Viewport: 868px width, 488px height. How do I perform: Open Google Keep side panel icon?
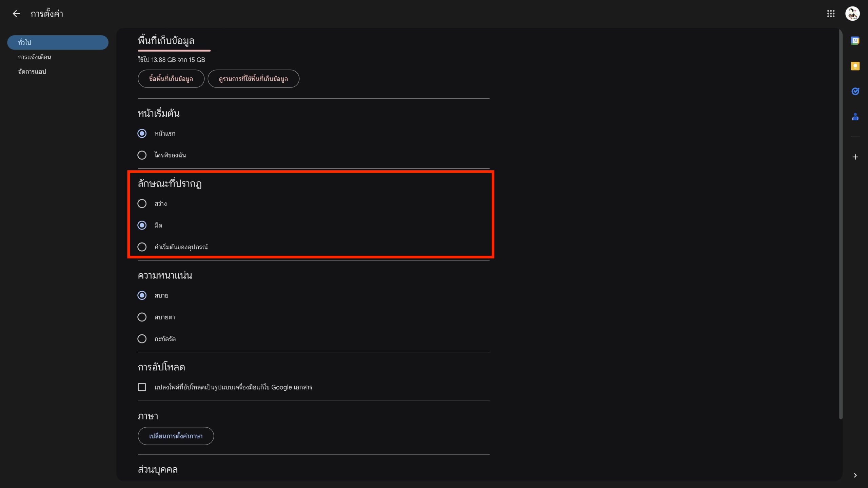click(855, 66)
